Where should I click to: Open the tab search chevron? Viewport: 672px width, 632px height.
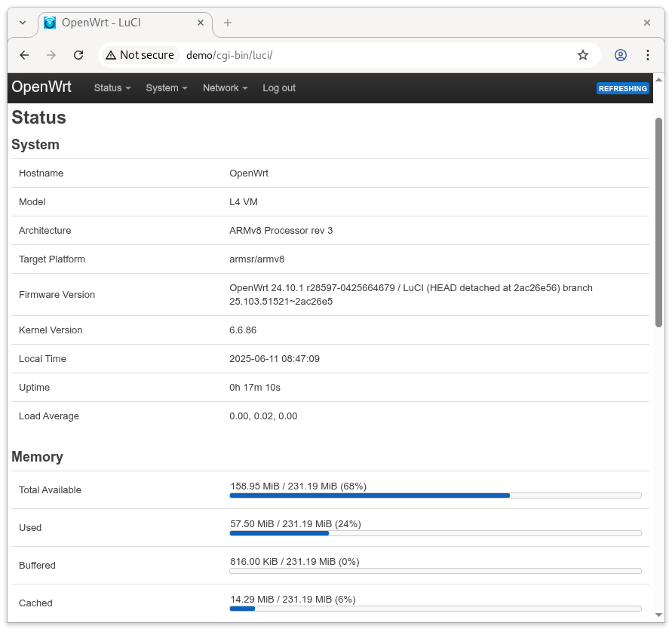pos(23,23)
